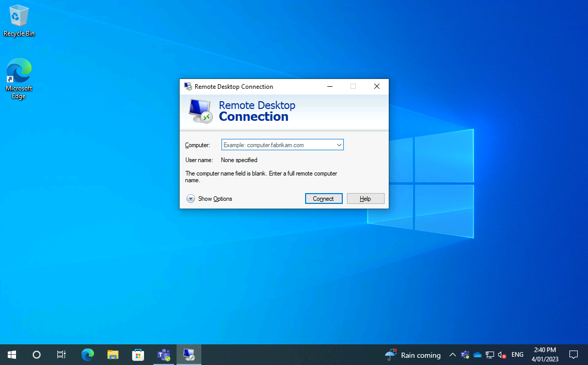Open network settings from the system tray
The height and width of the screenshot is (365, 588).
point(489,355)
